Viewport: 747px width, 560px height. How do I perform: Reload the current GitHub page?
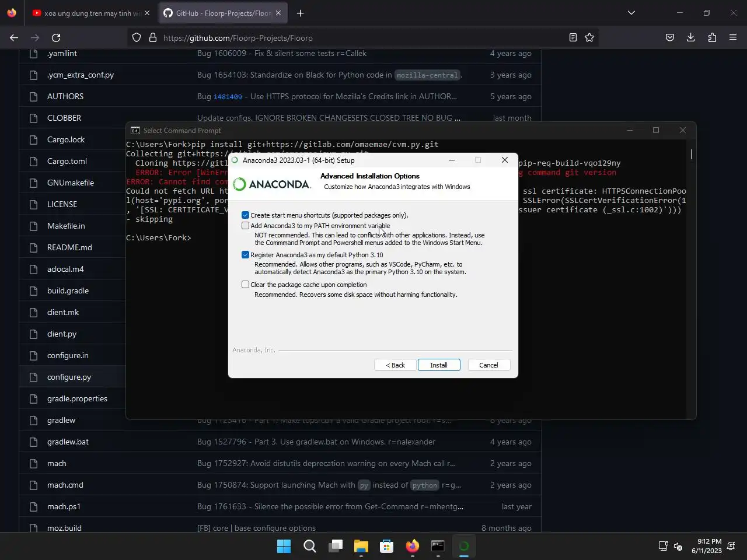pyautogui.click(x=56, y=37)
